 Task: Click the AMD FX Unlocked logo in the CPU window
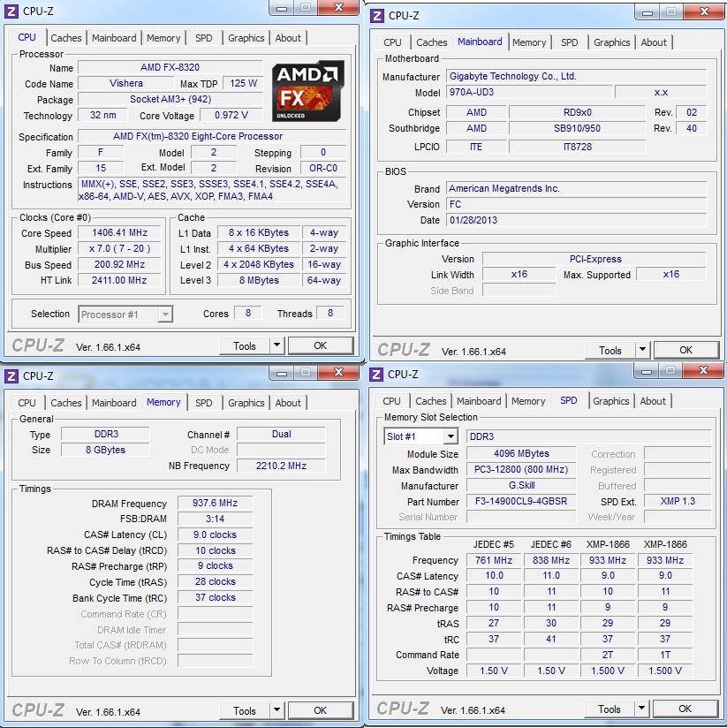coord(307,92)
